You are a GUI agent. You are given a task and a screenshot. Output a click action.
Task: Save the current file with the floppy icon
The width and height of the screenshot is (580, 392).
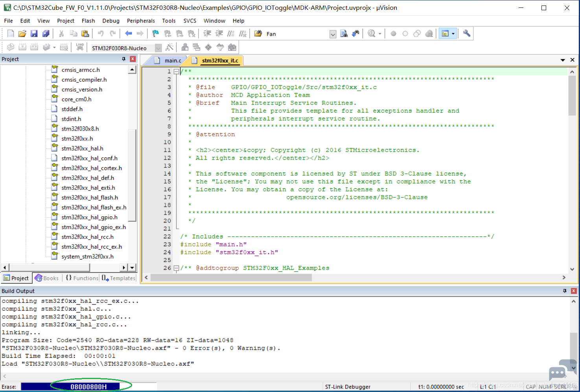click(34, 34)
